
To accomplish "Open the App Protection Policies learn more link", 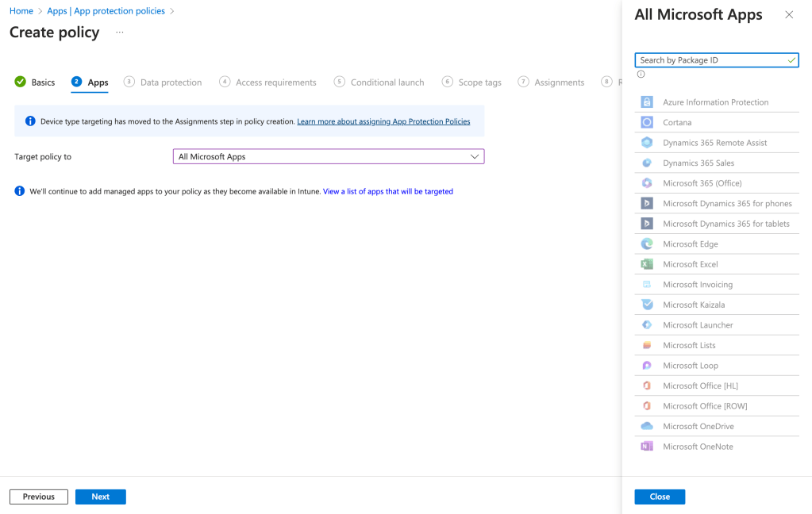I will (x=383, y=122).
